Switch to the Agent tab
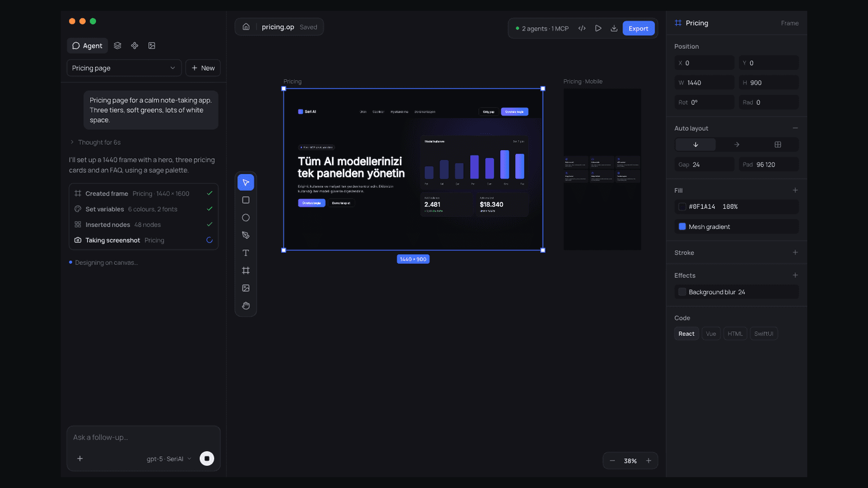This screenshot has height=488, width=868. point(87,46)
